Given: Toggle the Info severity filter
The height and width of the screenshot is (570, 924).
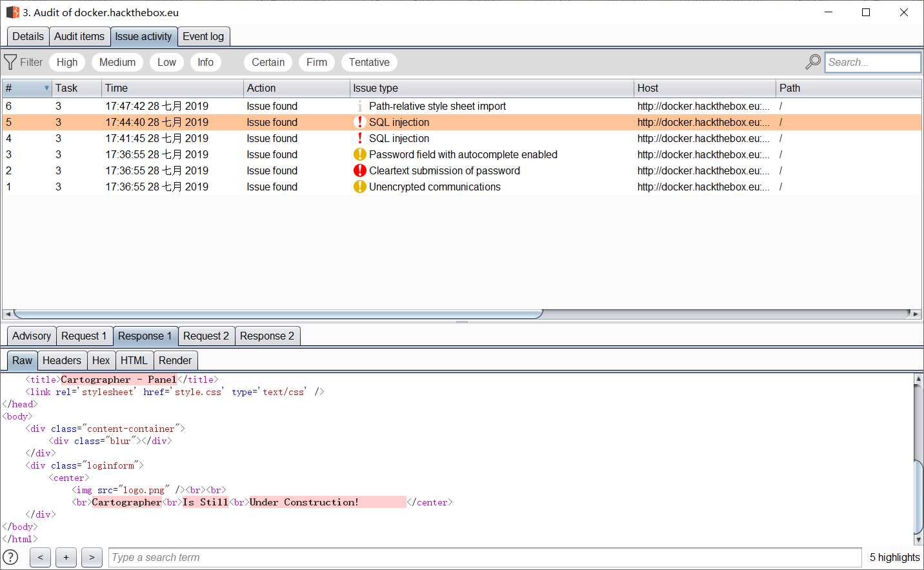Looking at the screenshot, I should [205, 62].
